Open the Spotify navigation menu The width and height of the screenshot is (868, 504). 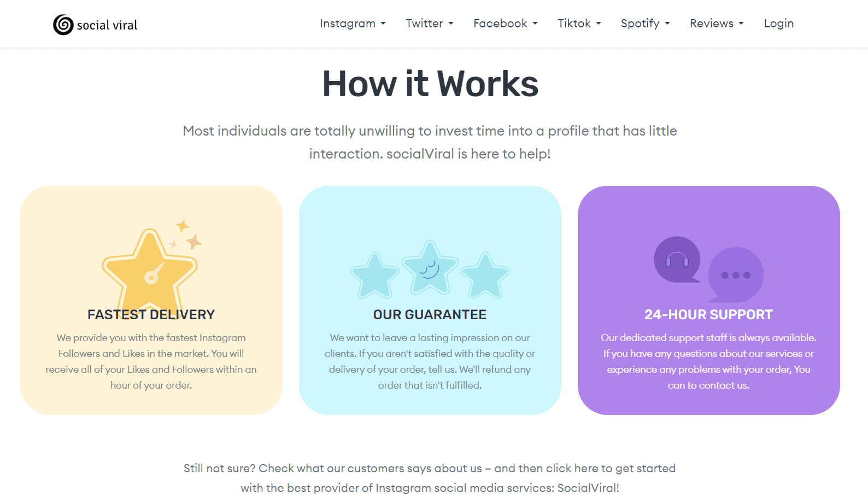tap(645, 24)
